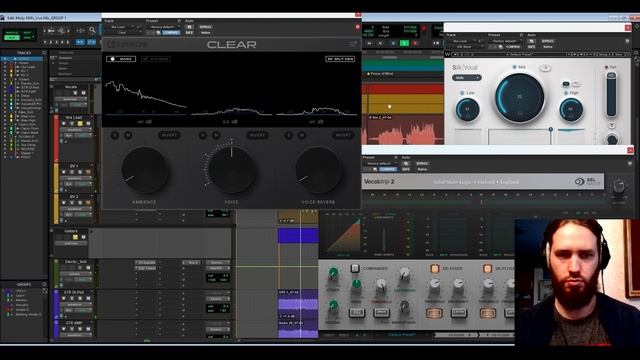
Task: Solo the Voice band in CLEAR
Action: tap(203, 135)
